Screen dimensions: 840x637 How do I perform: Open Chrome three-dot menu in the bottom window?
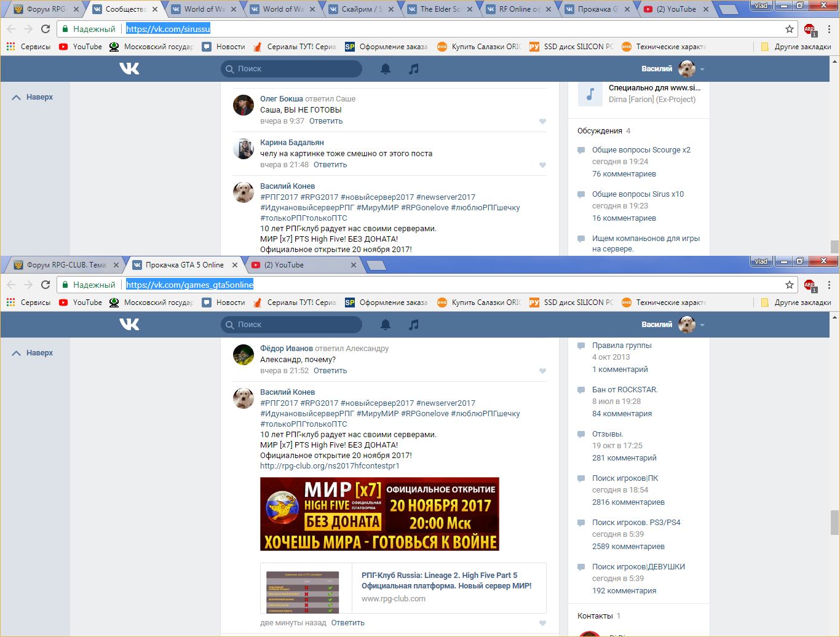829,285
